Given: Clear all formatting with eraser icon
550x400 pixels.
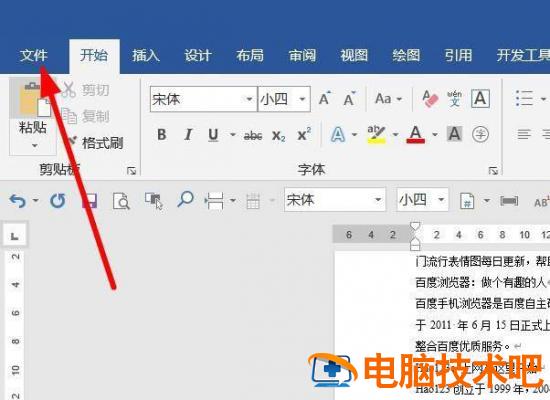Looking at the screenshot, I should tap(429, 99).
